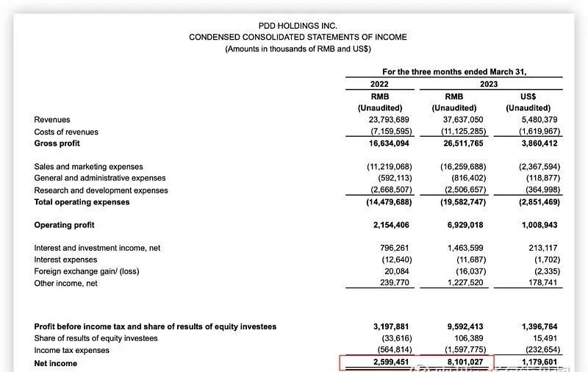Select profit before tax value 3,197,881
The image size is (588, 372).
point(391,326)
